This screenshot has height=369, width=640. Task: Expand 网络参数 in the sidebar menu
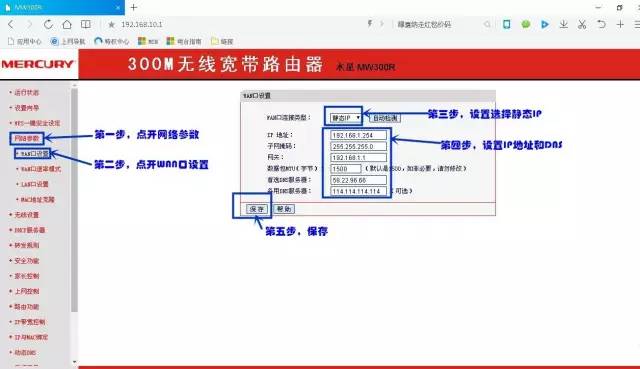tap(27, 138)
